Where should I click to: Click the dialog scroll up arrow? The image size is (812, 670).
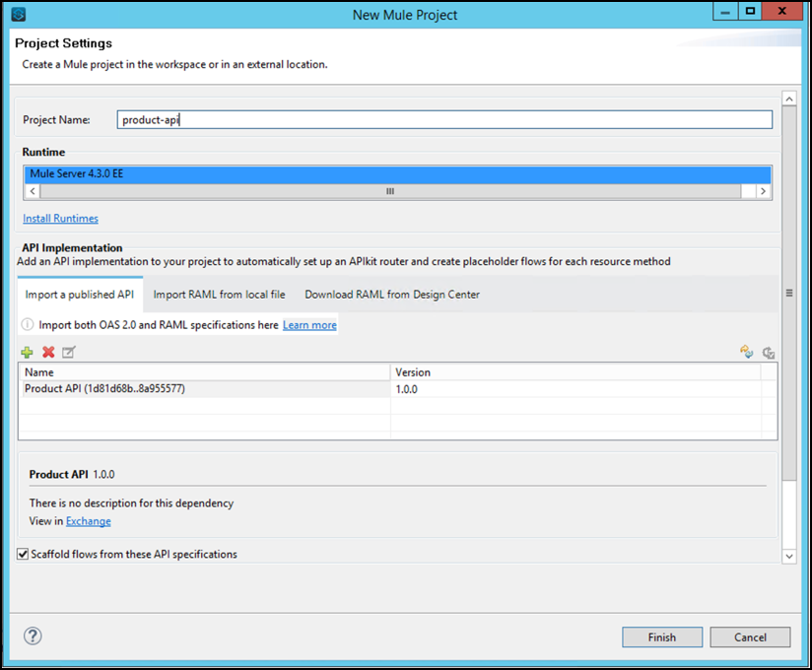click(x=789, y=99)
